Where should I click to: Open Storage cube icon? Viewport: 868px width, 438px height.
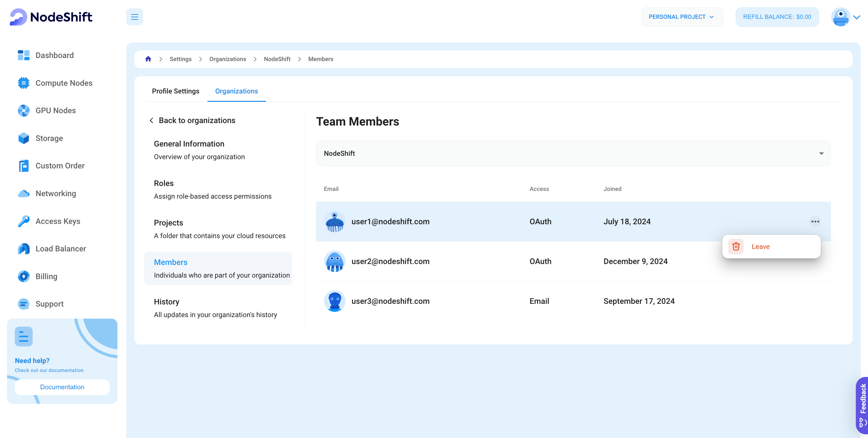tap(24, 138)
